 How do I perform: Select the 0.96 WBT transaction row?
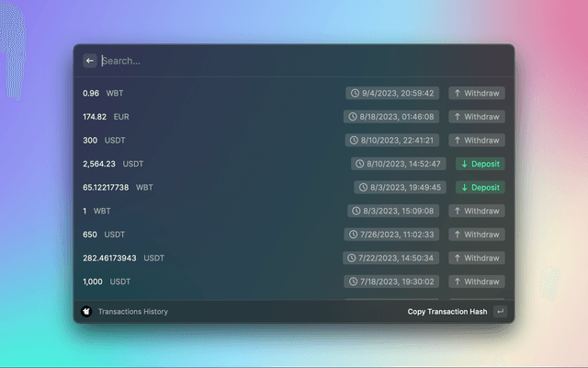click(211, 94)
